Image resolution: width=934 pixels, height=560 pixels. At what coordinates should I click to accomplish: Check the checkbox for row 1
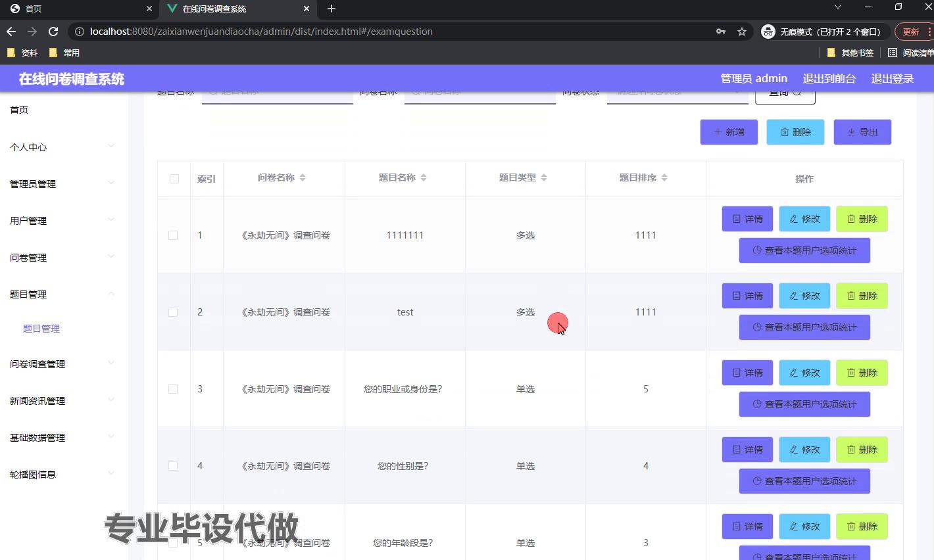[x=173, y=235]
